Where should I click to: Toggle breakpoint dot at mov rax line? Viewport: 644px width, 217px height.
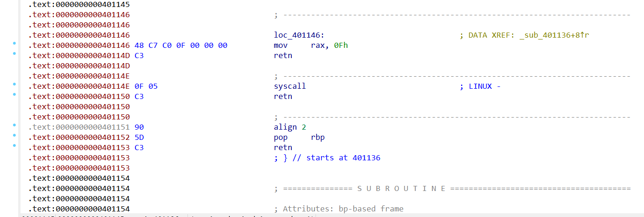point(14,43)
